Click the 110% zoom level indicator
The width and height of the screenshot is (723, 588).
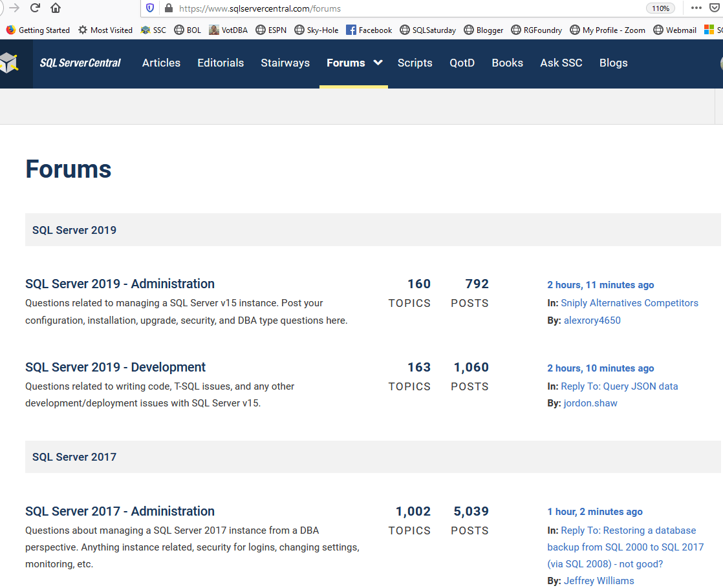(660, 8)
